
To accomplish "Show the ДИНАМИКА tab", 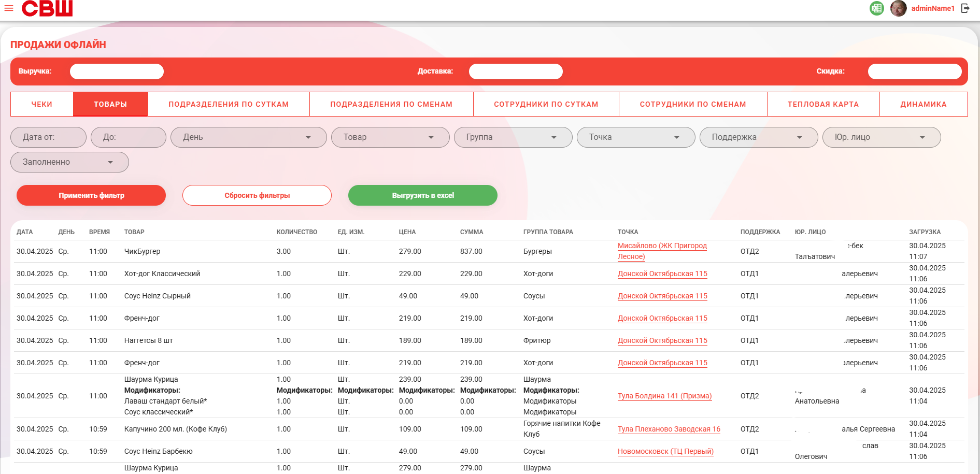I will 924,104.
